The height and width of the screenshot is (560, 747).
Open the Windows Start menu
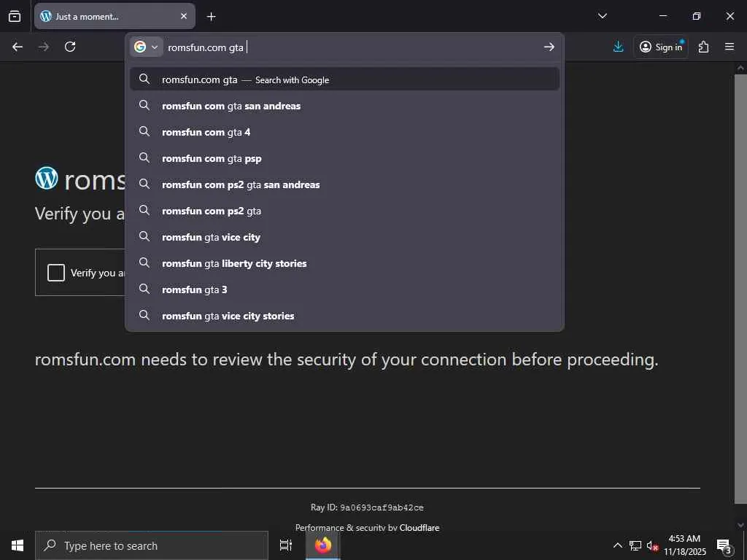18,545
